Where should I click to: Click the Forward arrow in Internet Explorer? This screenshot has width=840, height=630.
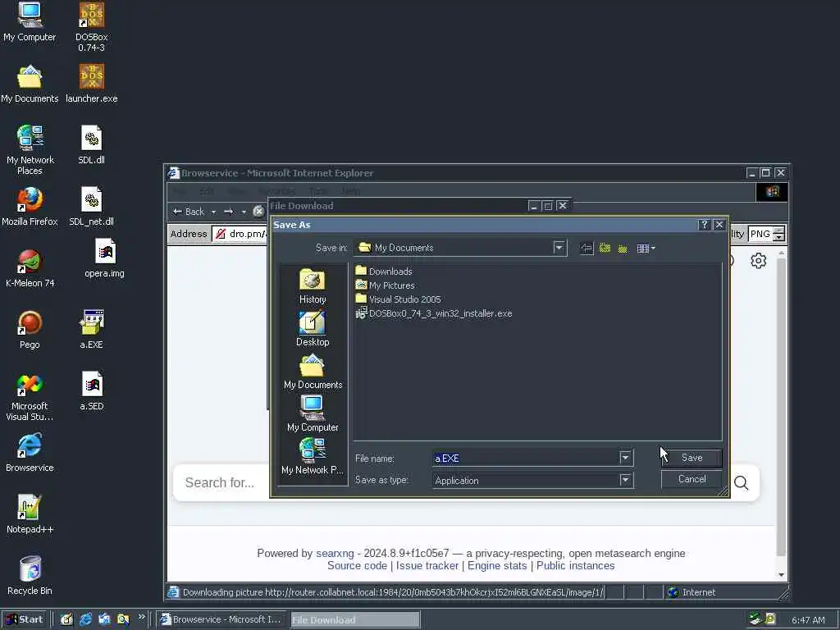click(229, 212)
